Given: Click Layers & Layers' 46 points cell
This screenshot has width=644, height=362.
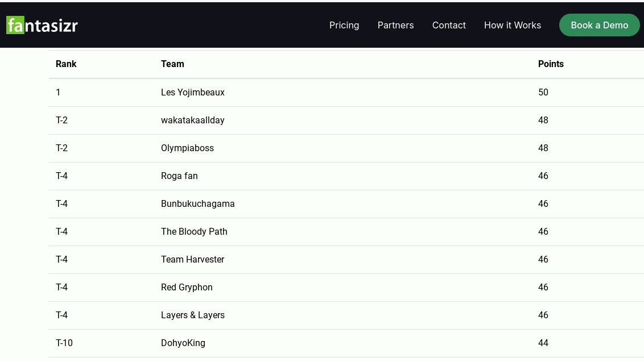Looking at the screenshot, I should click(x=543, y=315).
